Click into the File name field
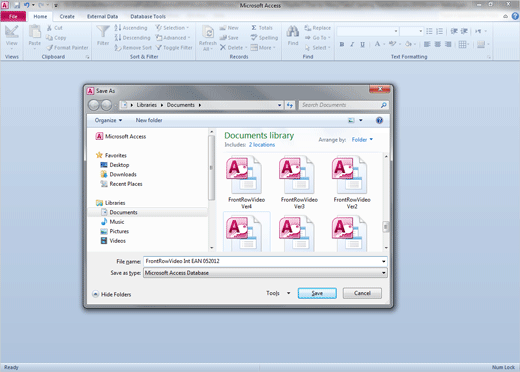This screenshot has width=520, height=372. pos(262,261)
